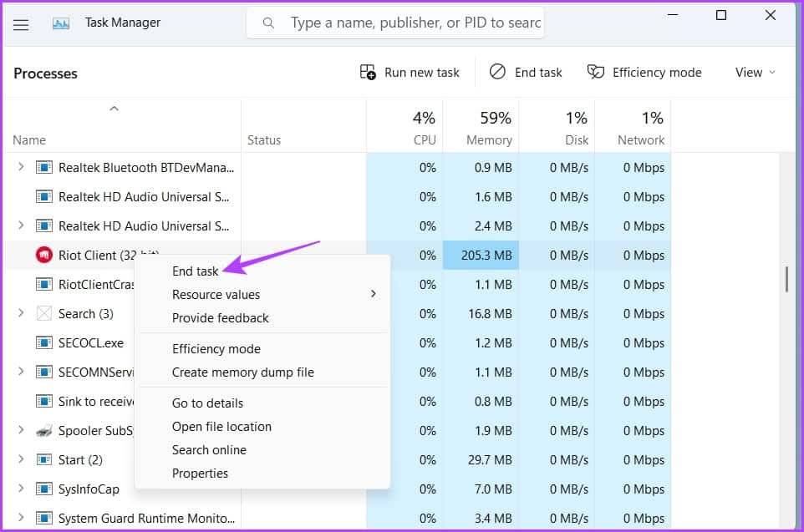Select Go to details menu entry
The height and width of the screenshot is (532, 804).
207,403
